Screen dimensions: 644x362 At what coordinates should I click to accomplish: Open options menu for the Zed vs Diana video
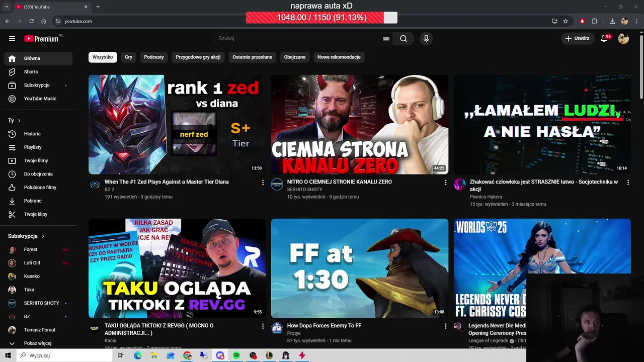click(x=263, y=183)
